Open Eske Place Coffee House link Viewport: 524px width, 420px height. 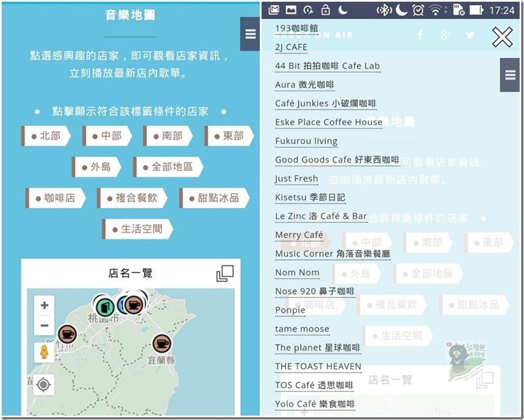tap(329, 122)
